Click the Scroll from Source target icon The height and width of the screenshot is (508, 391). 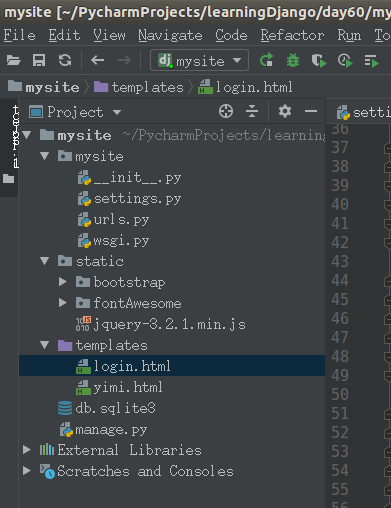(x=226, y=111)
